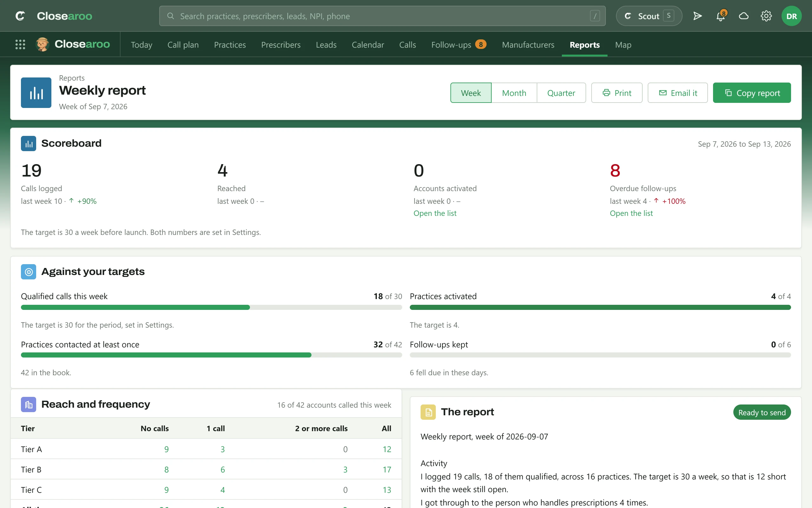Open the settings gear icon
Viewport: 812px width, 508px height.
point(766,16)
